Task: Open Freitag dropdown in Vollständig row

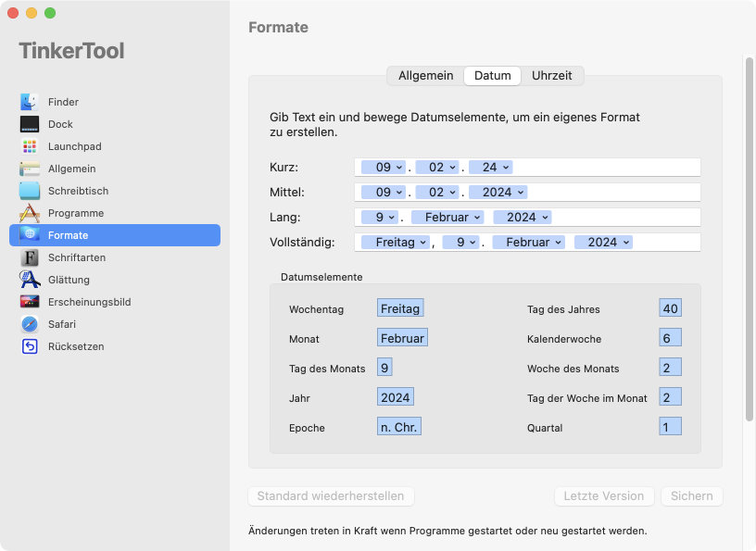Action: (396, 243)
